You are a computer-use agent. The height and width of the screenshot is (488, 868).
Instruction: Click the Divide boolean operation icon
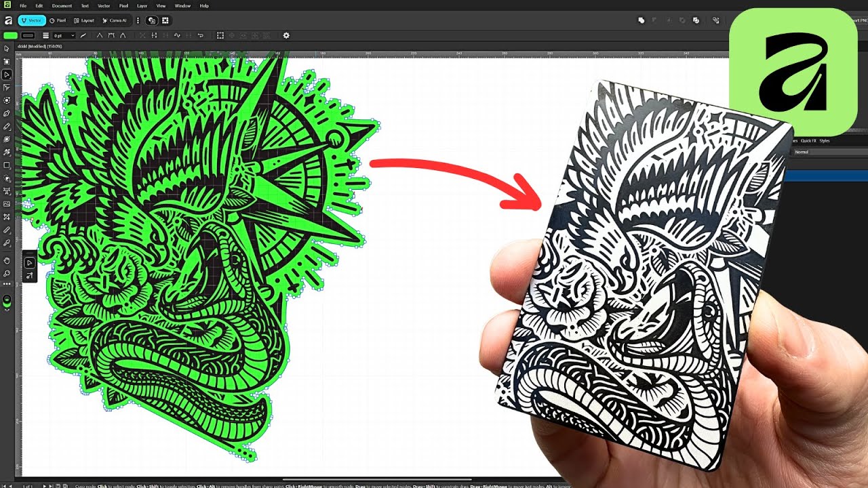point(696,20)
